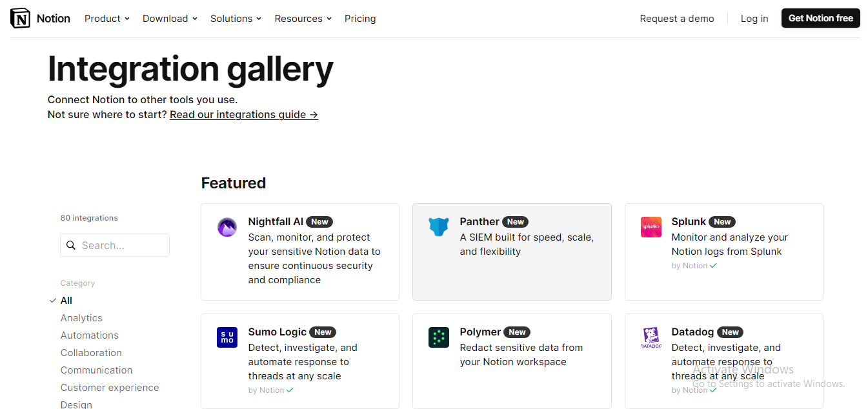Click the Panther logo icon

click(439, 227)
